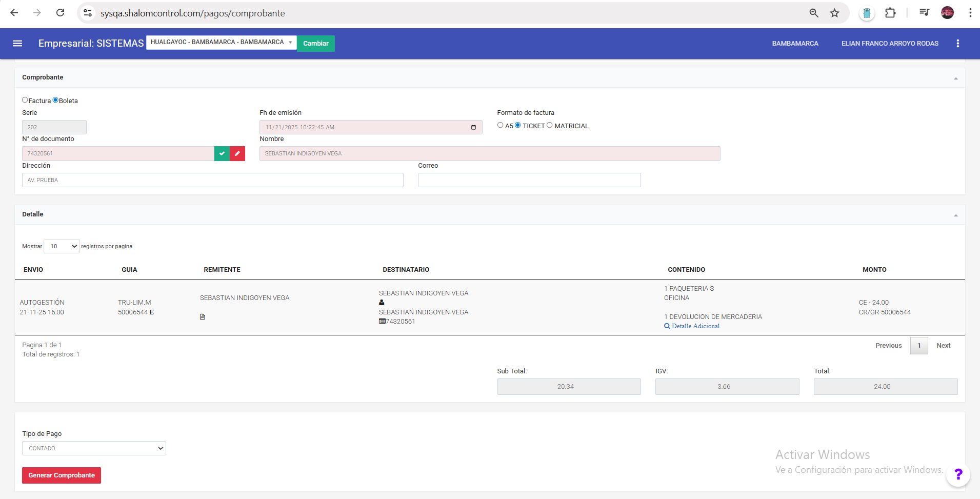
Task: Expand the Tipo de Pago dropdown
Action: pyautogui.click(x=94, y=448)
